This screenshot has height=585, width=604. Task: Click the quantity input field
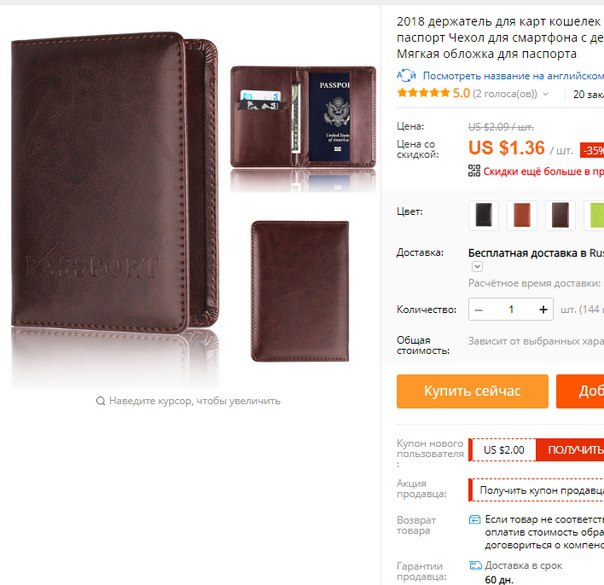click(511, 310)
